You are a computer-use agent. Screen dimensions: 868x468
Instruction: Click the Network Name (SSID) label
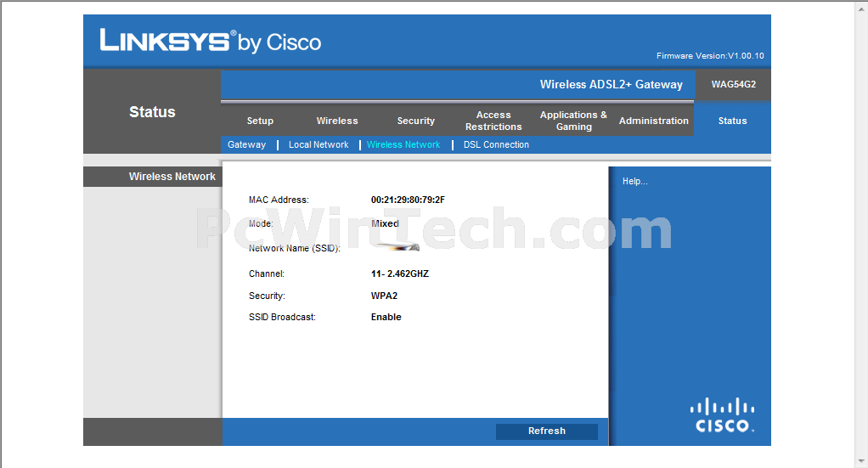[x=294, y=248]
